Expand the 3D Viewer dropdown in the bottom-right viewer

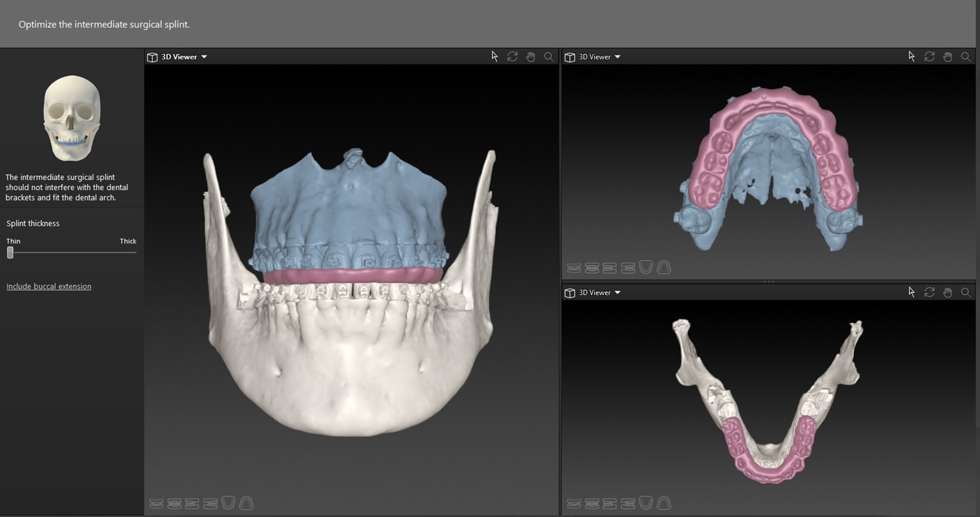617,292
